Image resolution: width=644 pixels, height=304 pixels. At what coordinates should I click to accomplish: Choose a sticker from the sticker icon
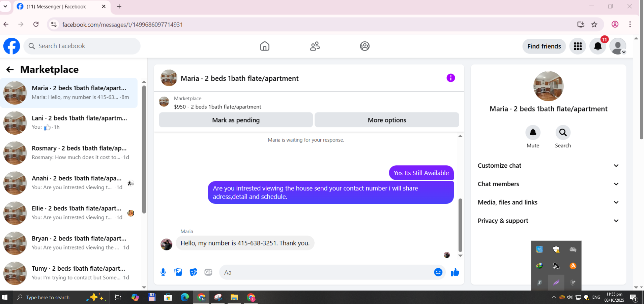[x=193, y=272]
